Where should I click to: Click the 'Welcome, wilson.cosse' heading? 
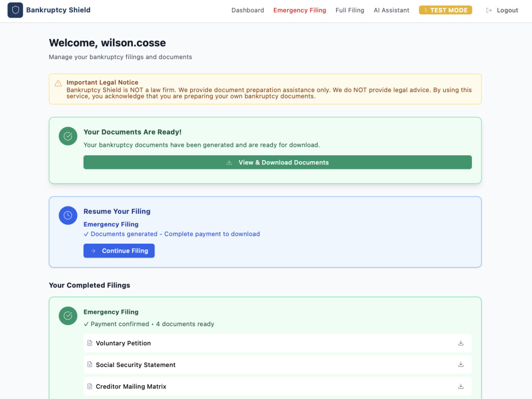(107, 43)
